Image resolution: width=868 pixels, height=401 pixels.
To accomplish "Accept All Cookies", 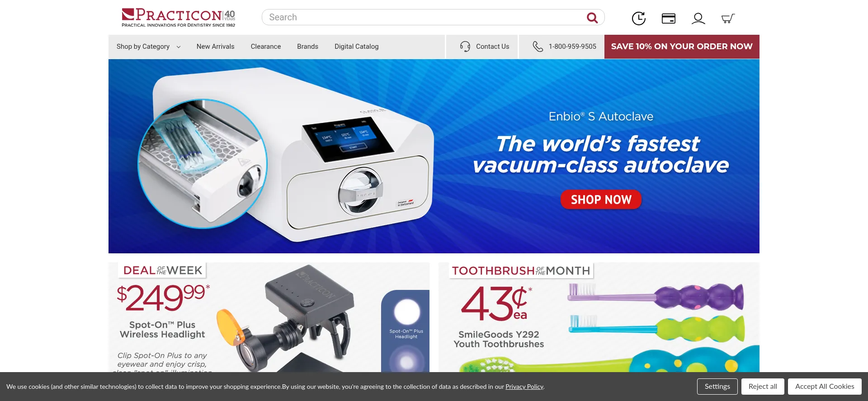I will pyautogui.click(x=825, y=387).
